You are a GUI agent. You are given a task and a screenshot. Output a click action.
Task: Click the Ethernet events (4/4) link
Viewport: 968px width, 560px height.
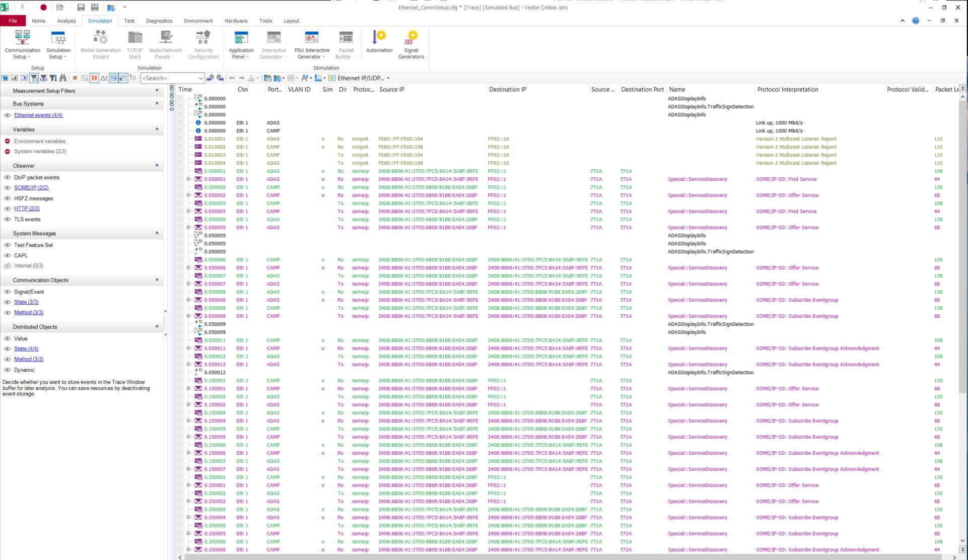[x=38, y=115]
